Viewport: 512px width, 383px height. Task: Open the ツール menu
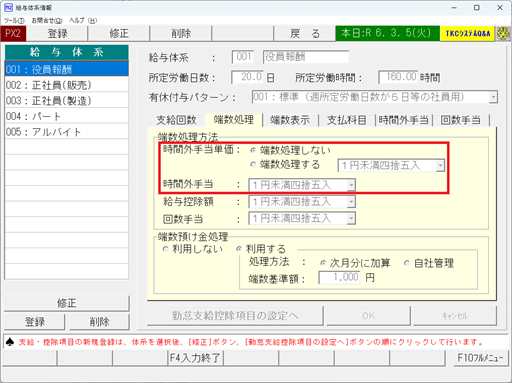pyautogui.click(x=14, y=21)
